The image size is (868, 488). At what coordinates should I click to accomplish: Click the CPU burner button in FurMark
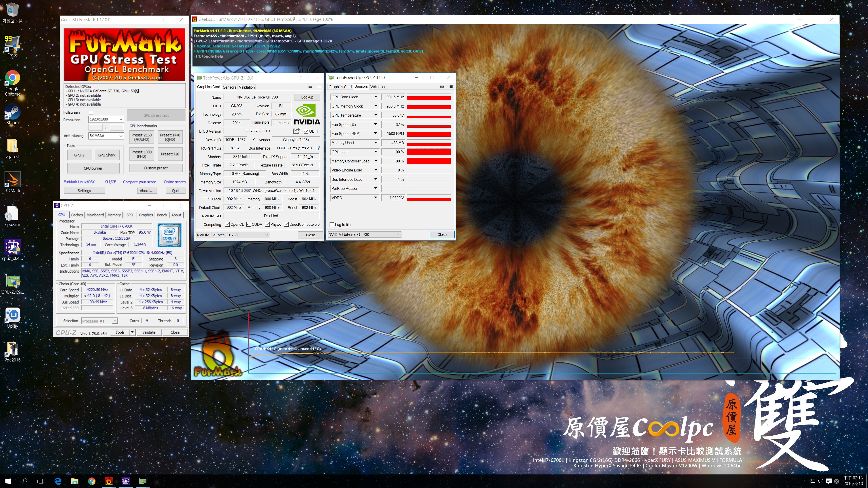93,168
